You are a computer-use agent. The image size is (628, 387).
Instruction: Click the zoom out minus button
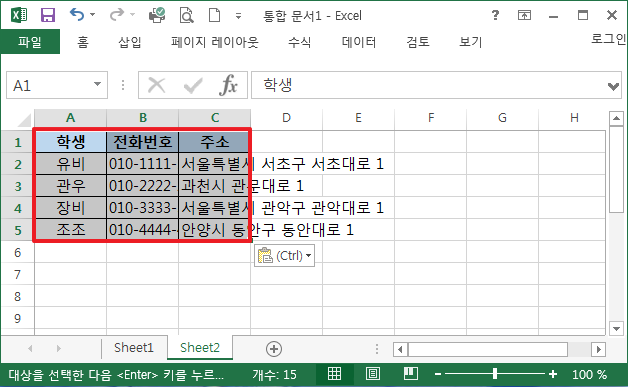(438, 374)
